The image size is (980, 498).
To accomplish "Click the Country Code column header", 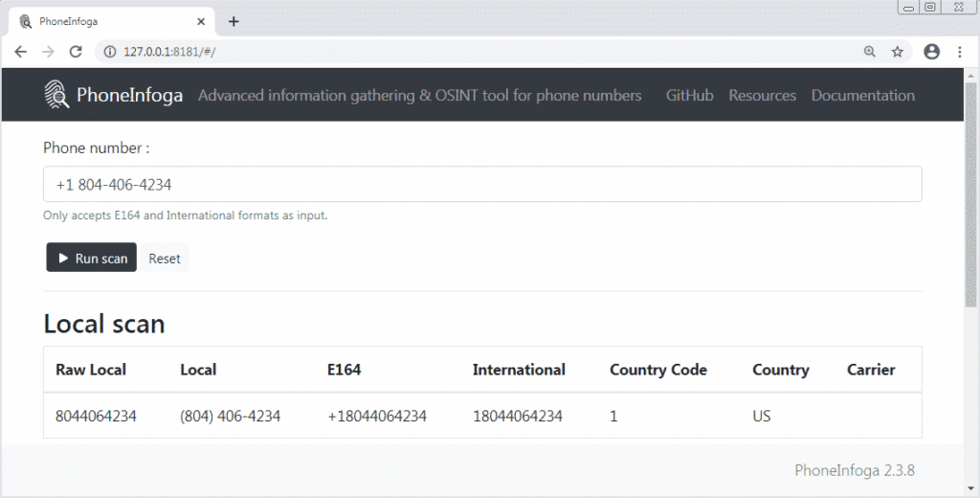I will pyautogui.click(x=658, y=370).
